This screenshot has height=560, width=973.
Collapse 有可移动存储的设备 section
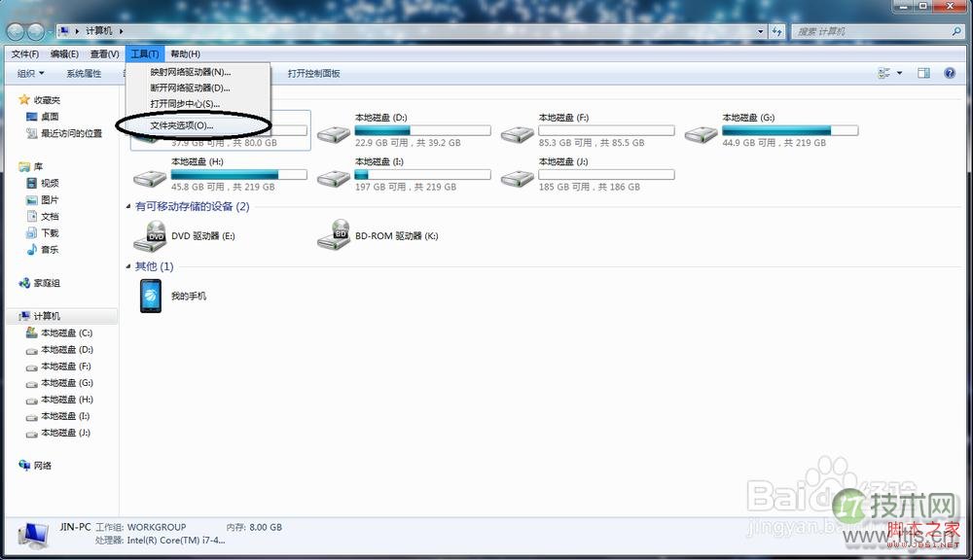tap(129, 206)
